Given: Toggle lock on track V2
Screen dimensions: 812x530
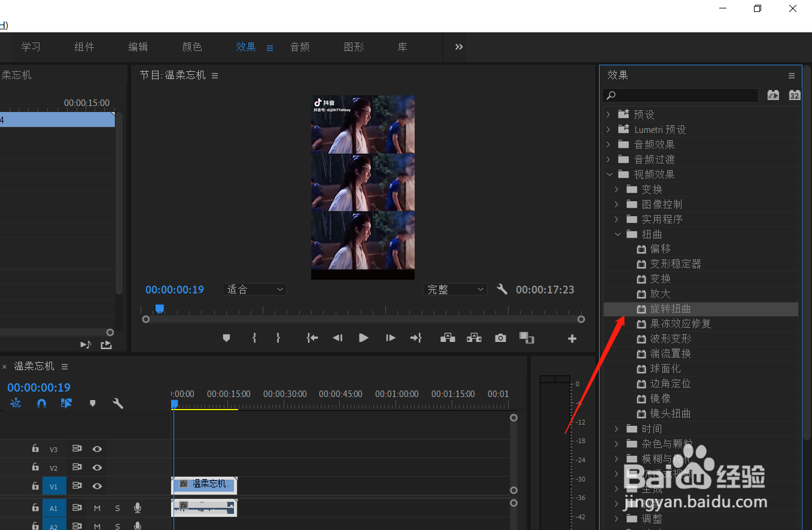Looking at the screenshot, I should coord(35,467).
